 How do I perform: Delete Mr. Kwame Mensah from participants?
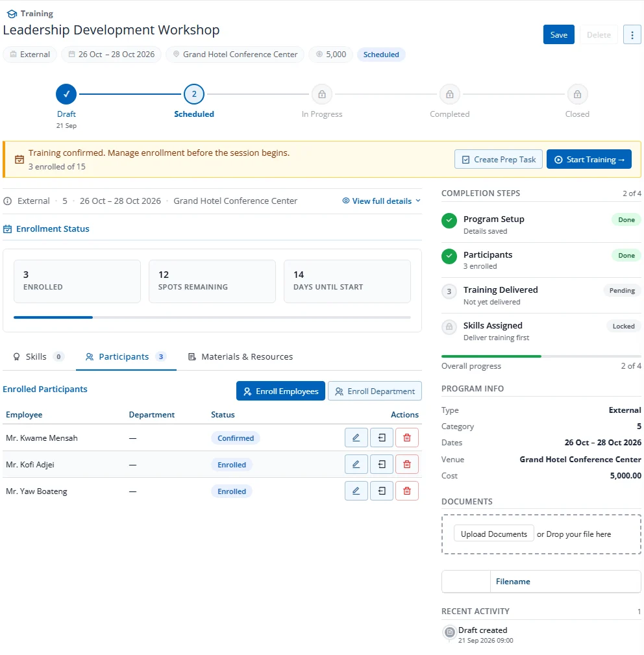pos(407,438)
